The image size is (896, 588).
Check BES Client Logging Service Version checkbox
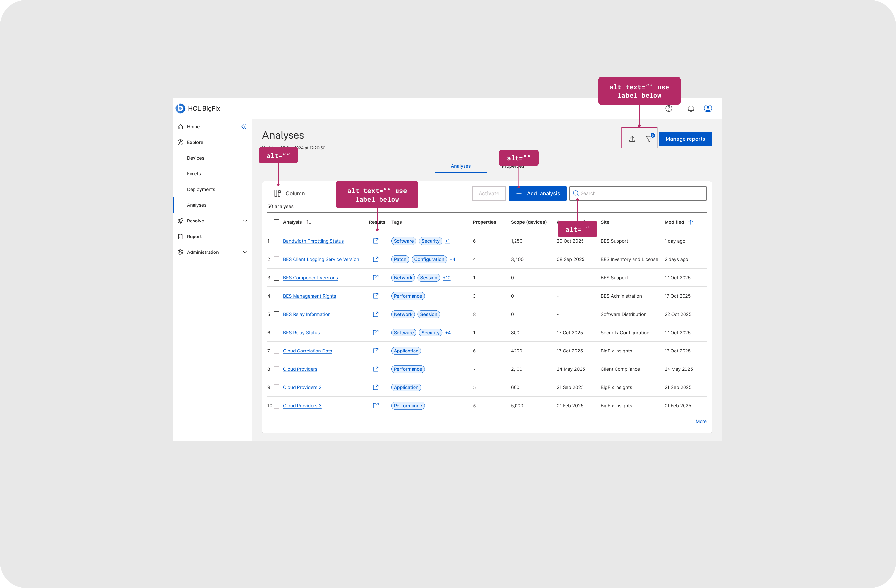tap(276, 259)
